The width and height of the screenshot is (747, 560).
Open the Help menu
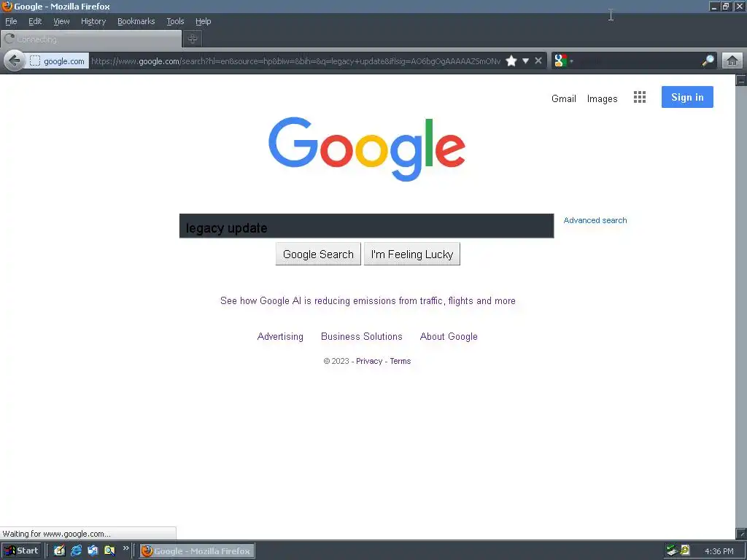[203, 21]
